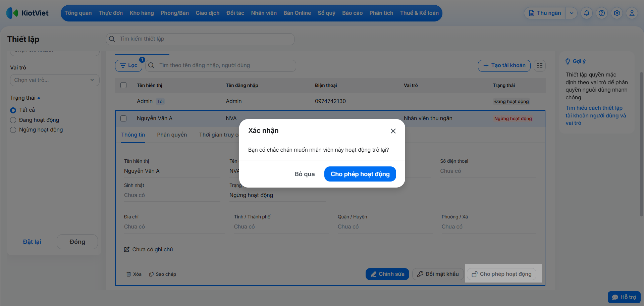Check the select-all header checkbox
This screenshot has height=306, width=644.
point(123,85)
